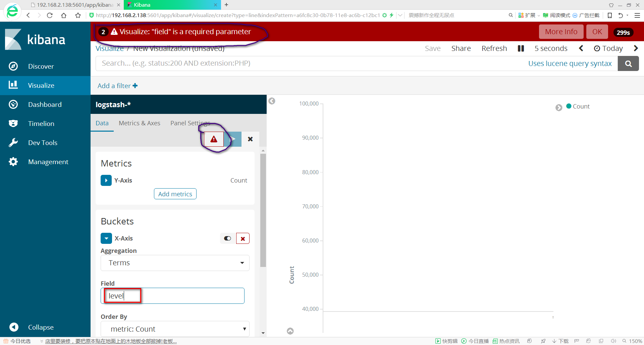Click 150% zoom level in status bar

(x=632, y=341)
